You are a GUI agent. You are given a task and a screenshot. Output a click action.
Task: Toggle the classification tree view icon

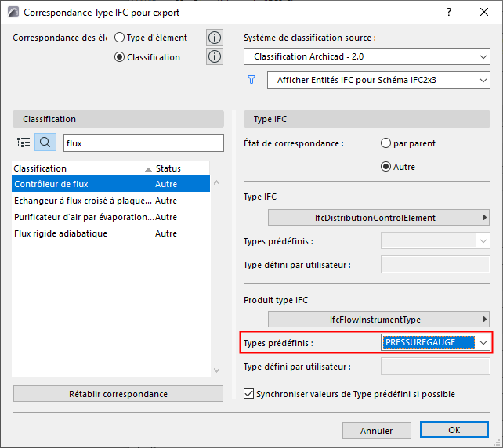[24, 143]
